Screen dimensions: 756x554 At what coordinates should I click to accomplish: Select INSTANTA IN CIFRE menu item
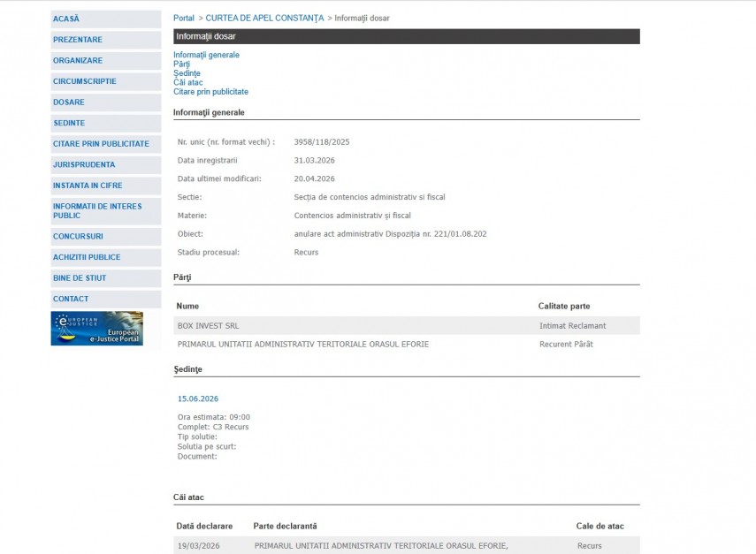tap(88, 186)
